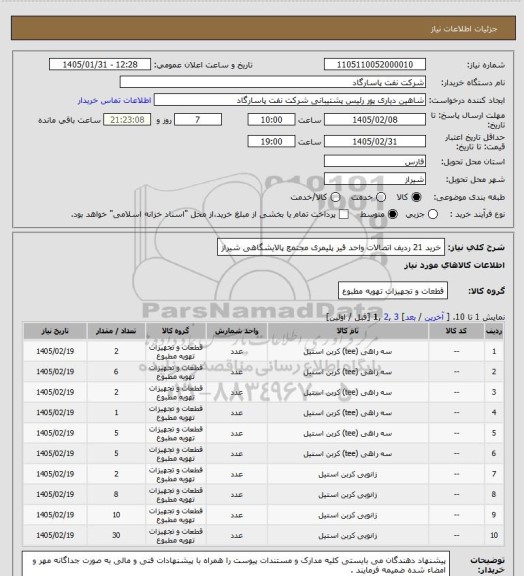Click the response deadline date 1405/02/08
This screenshot has width=524, height=576.
(x=375, y=120)
